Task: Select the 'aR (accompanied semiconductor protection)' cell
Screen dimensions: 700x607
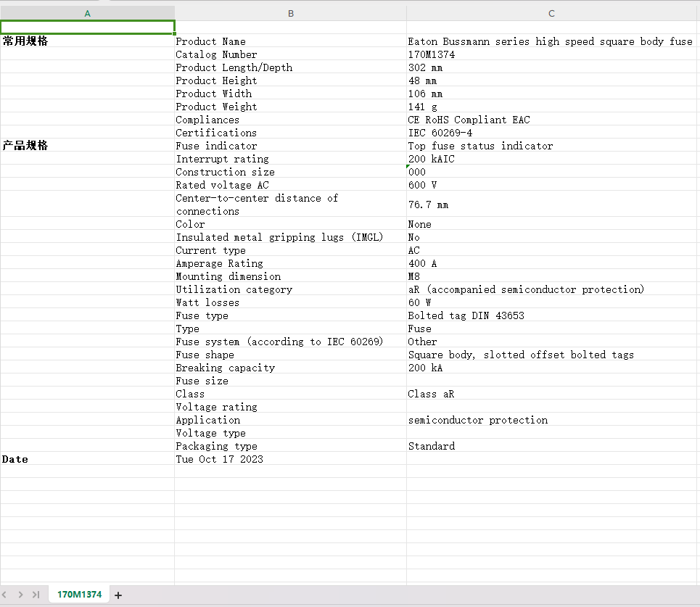Action: (x=551, y=289)
